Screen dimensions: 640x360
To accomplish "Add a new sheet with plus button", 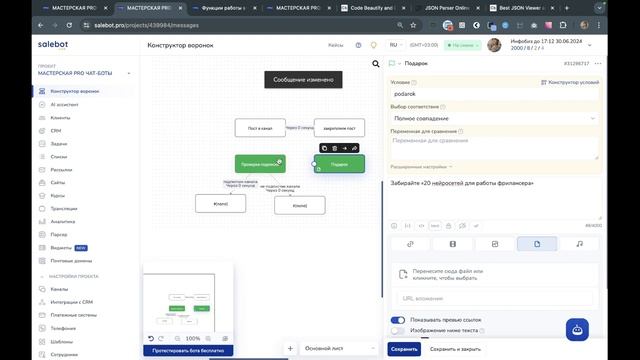I will [x=290, y=349].
